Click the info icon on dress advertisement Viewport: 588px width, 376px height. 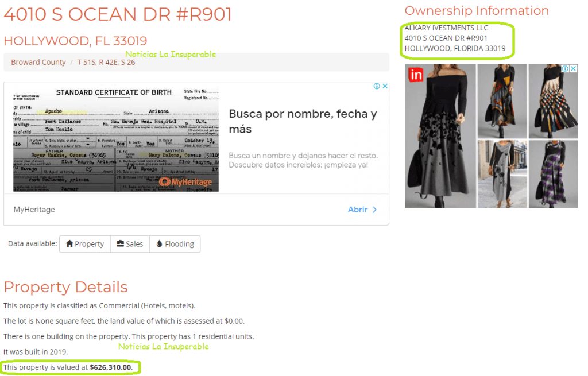[565, 69]
